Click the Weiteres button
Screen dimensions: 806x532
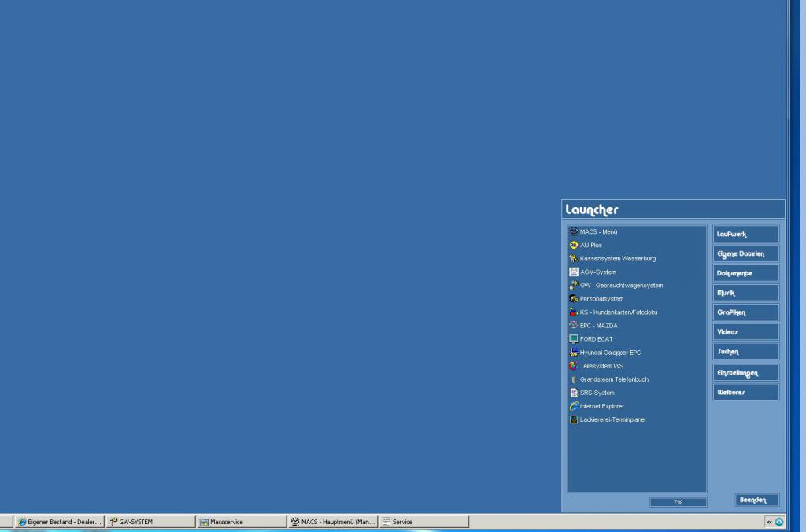(x=746, y=392)
